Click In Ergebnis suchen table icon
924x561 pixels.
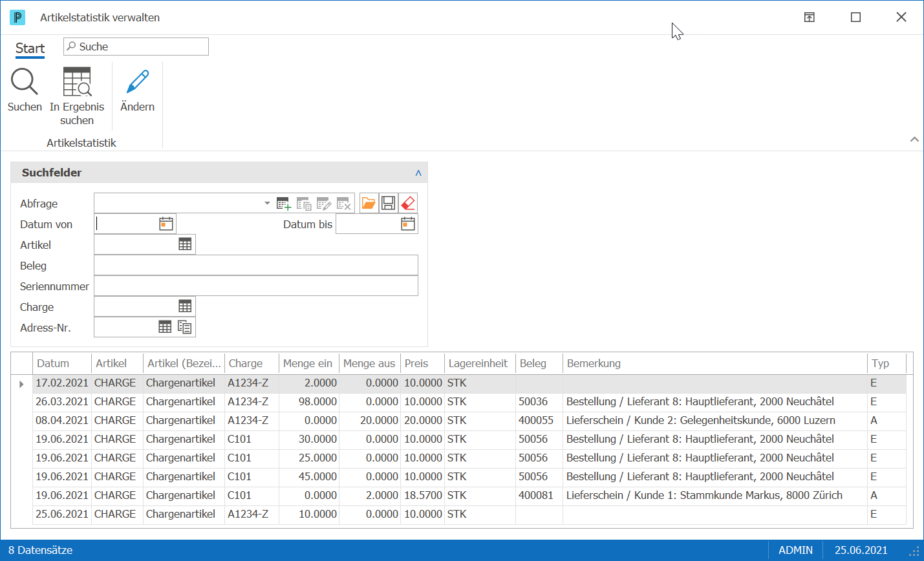[x=77, y=81]
